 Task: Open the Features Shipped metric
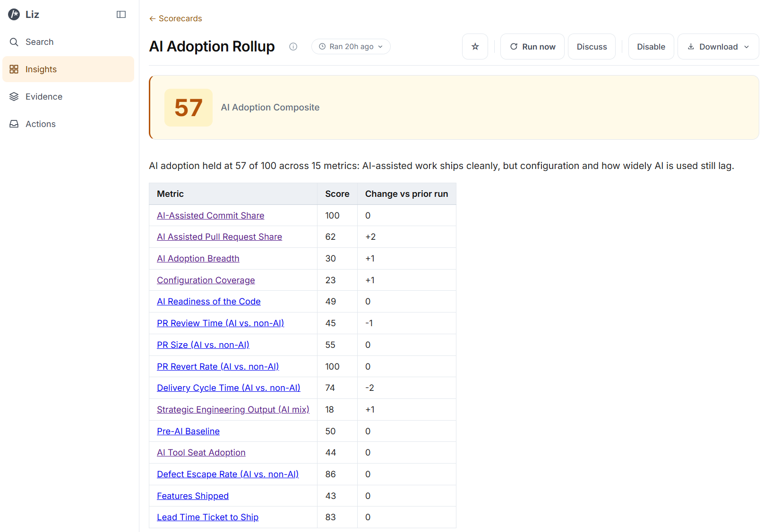point(193,496)
